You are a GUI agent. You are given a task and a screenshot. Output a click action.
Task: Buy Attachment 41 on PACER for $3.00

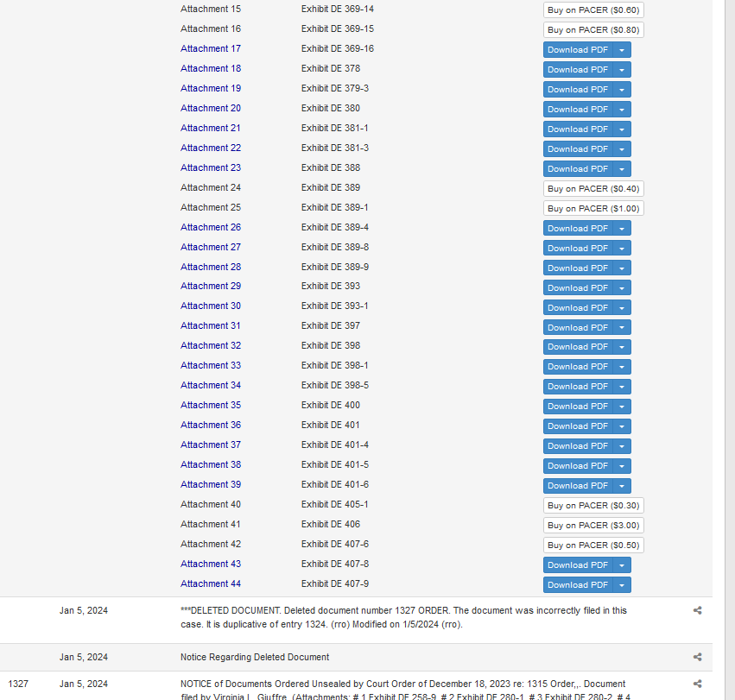(x=593, y=526)
